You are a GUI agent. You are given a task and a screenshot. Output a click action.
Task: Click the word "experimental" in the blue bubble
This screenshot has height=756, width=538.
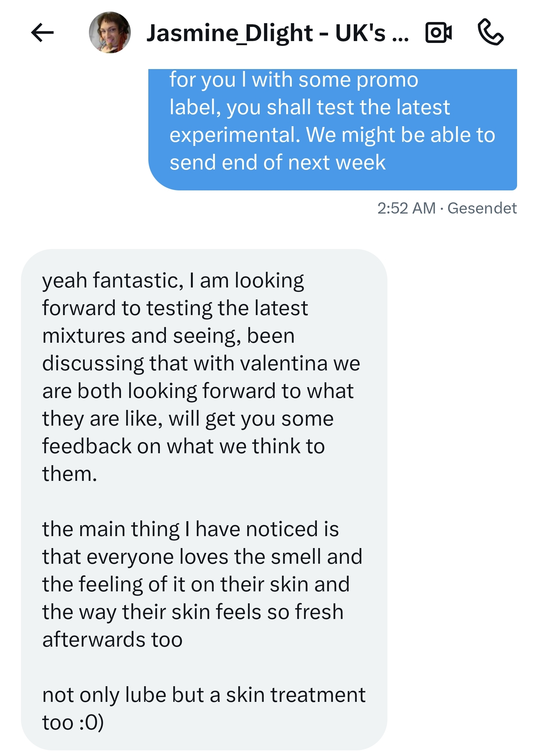(235, 135)
